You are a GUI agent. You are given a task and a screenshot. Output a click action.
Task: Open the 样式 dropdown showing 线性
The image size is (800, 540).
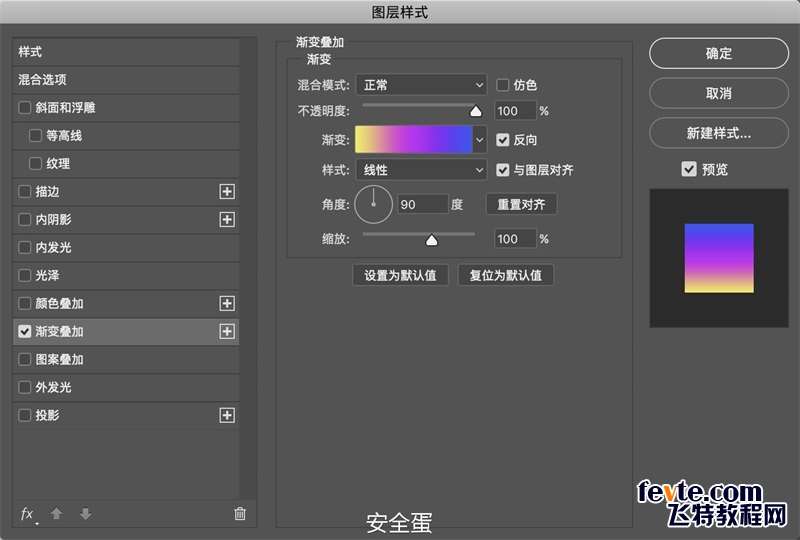coord(421,169)
